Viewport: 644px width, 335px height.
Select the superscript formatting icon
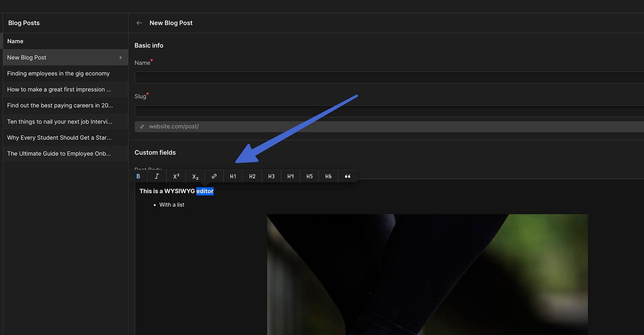click(x=176, y=176)
